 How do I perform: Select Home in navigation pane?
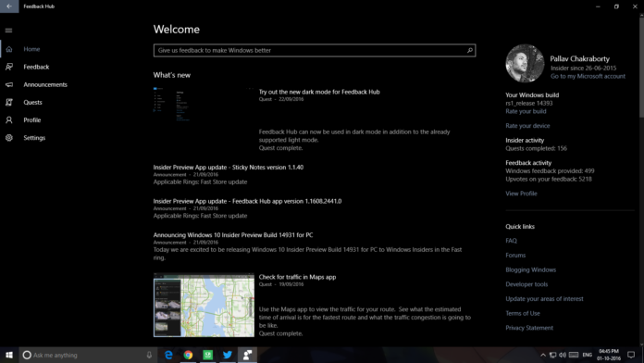31,49
